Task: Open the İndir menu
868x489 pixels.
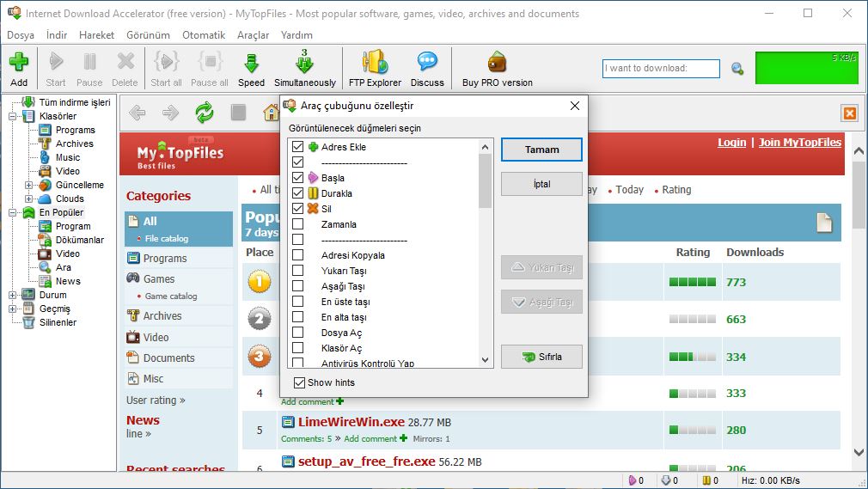Action: coord(57,35)
